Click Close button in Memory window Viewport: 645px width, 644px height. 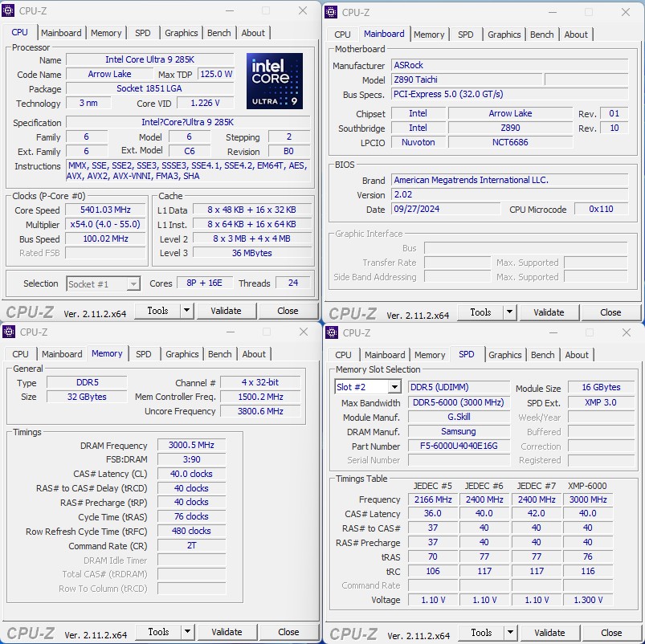[288, 632]
